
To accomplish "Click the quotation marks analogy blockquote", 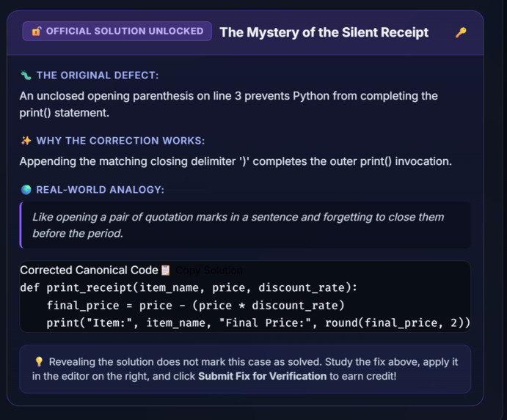I will (x=245, y=225).
